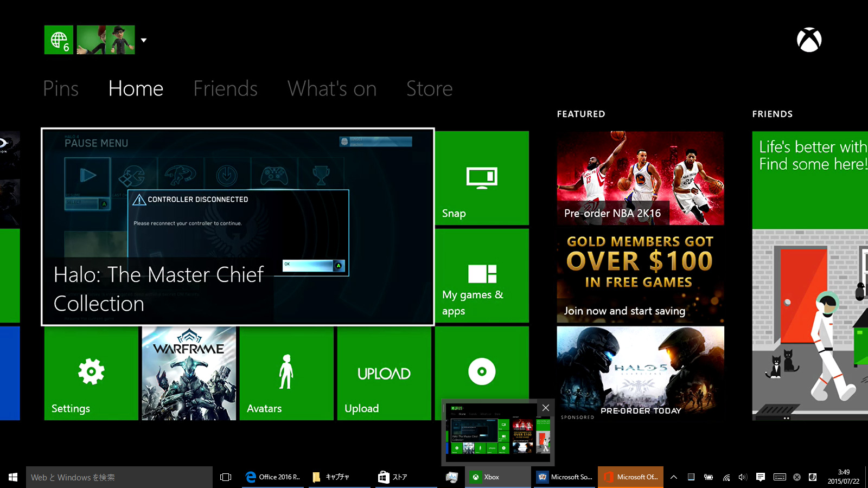
Task: Open My games & apps tile
Action: coord(482,275)
